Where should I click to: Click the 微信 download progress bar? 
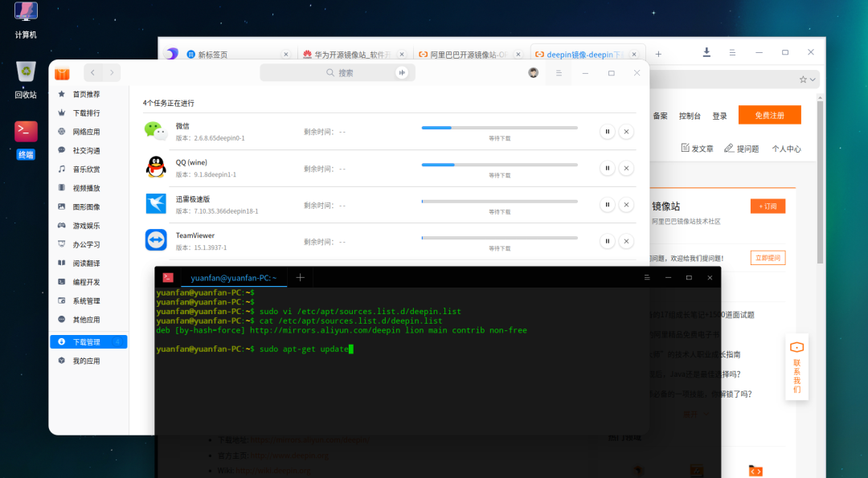(499, 128)
